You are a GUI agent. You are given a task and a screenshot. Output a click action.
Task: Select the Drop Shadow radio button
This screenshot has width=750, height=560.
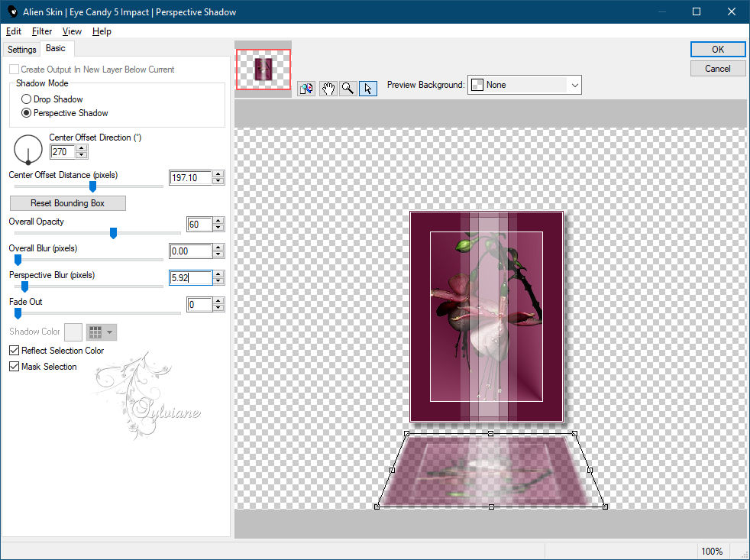[x=26, y=99]
